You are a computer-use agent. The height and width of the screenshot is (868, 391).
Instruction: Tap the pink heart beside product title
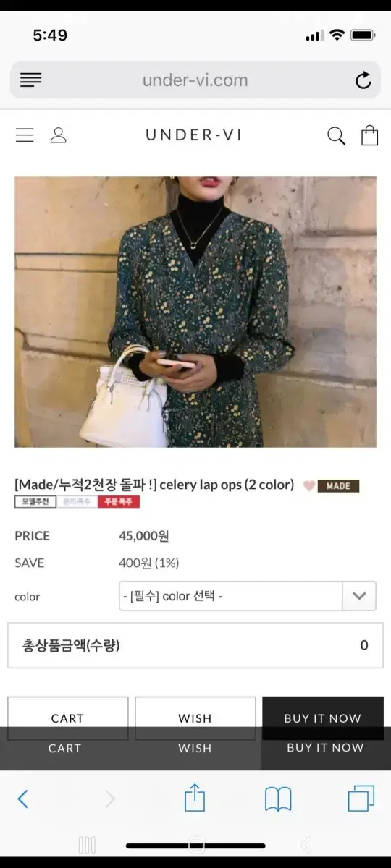pyautogui.click(x=308, y=486)
